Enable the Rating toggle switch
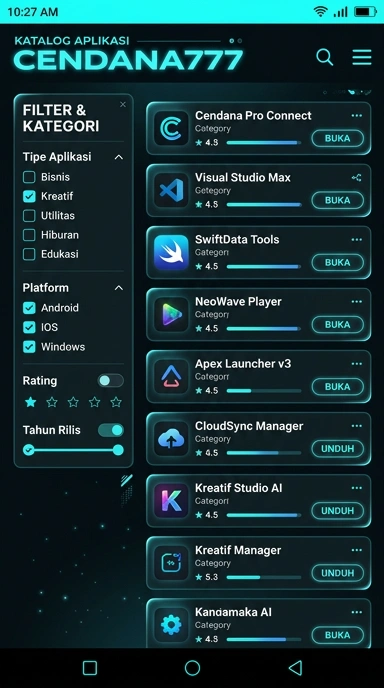384x688 pixels. (x=111, y=380)
